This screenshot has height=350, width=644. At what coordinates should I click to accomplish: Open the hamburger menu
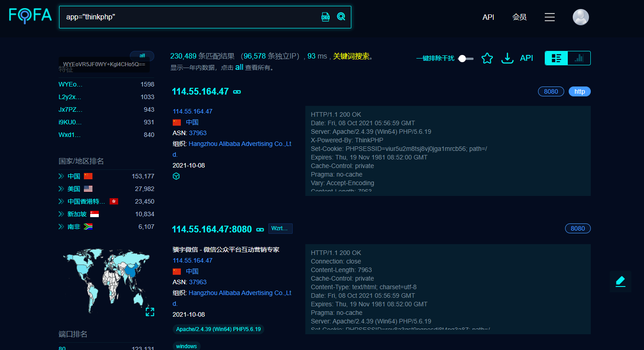(549, 17)
